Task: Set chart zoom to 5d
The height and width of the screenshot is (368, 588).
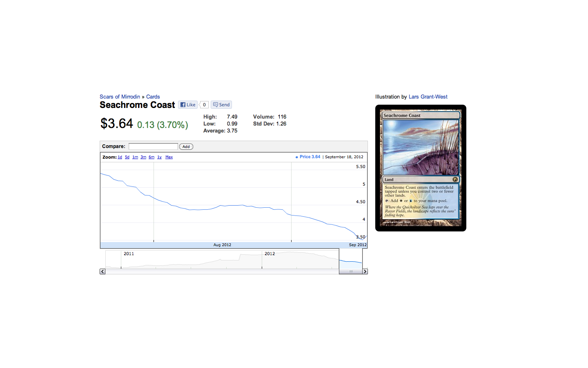Action: tap(127, 157)
